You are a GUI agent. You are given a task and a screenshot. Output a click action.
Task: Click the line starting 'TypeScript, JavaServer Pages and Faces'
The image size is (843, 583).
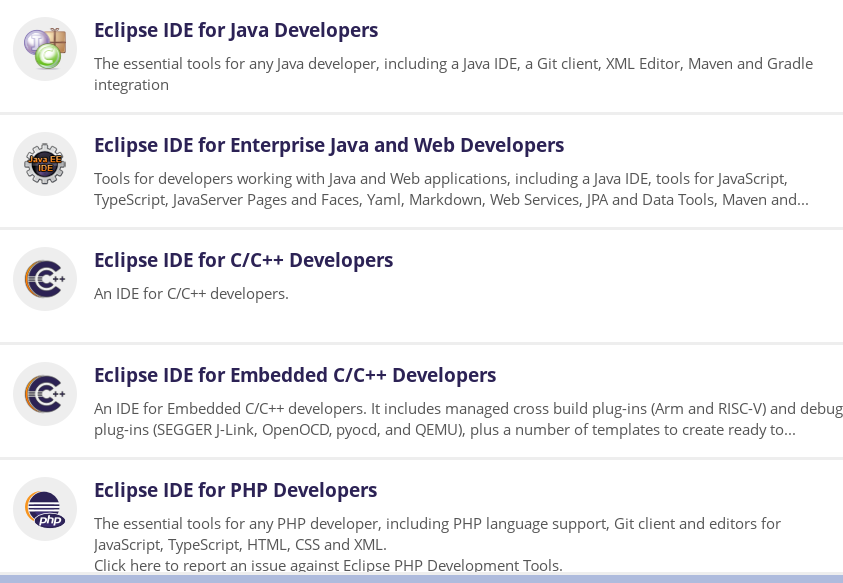[x=451, y=200]
